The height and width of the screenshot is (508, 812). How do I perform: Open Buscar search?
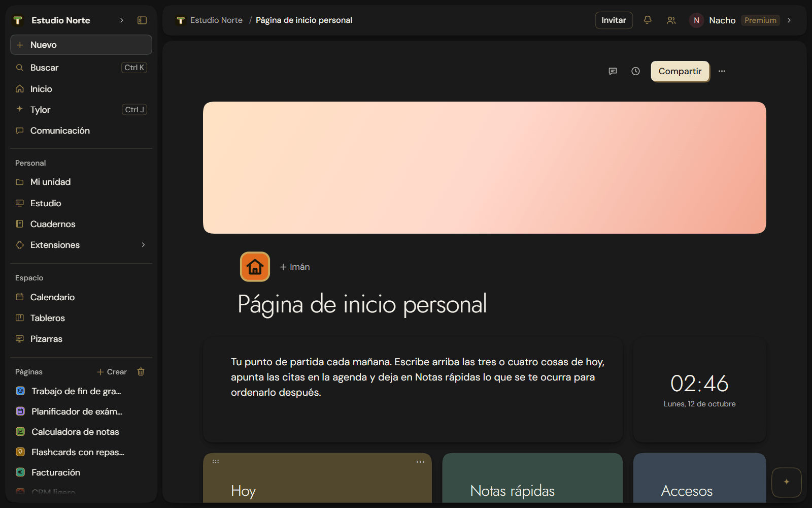pos(81,68)
